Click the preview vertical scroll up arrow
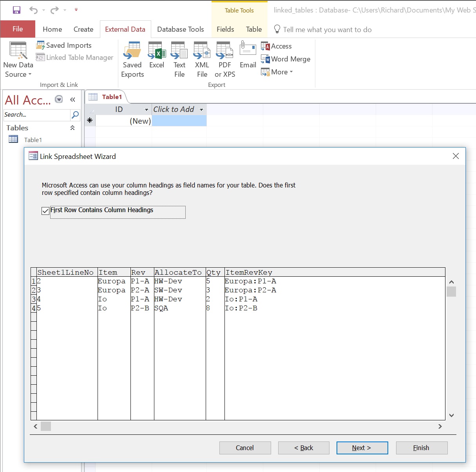476x472 pixels. pos(451,282)
